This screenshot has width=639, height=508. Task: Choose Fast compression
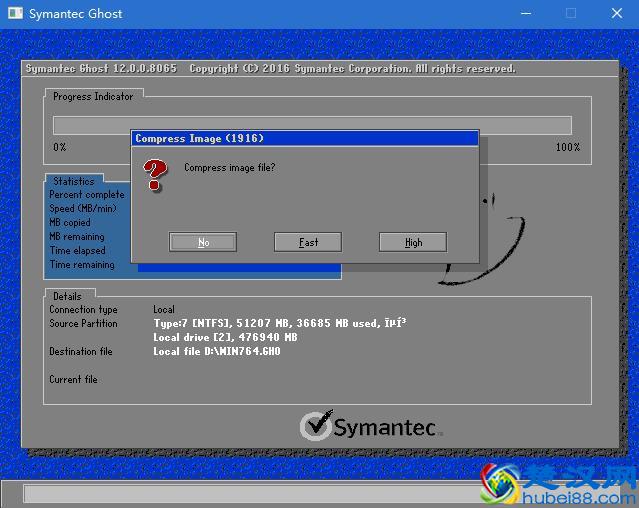(308, 242)
